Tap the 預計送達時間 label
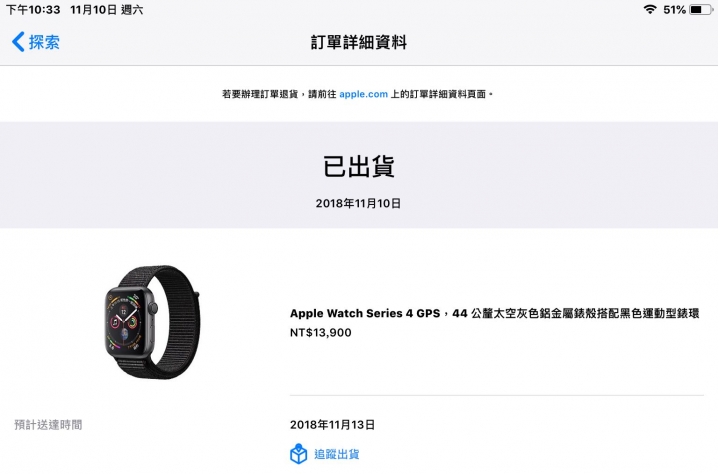This screenshot has height=474, width=720. [x=48, y=425]
